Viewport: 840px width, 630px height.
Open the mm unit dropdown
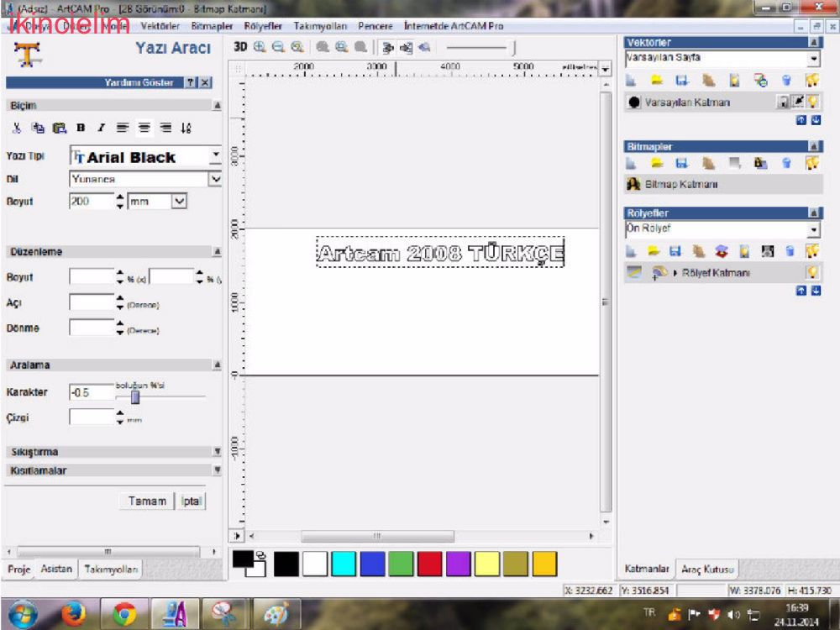(179, 202)
